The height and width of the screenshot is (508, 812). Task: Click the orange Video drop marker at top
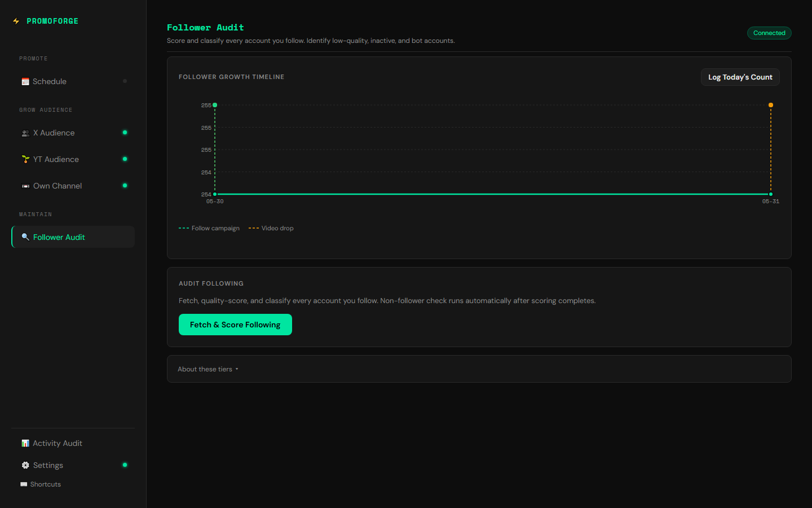coord(771,105)
